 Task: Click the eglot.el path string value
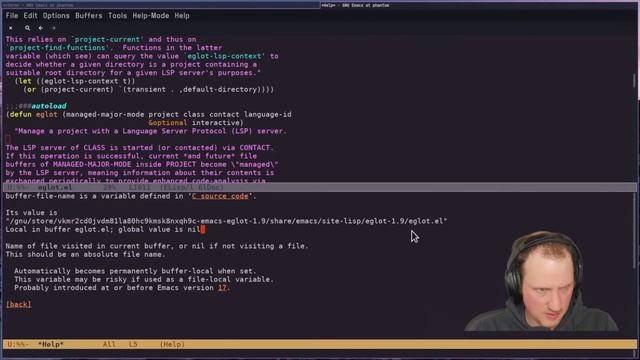pos(226,221)
